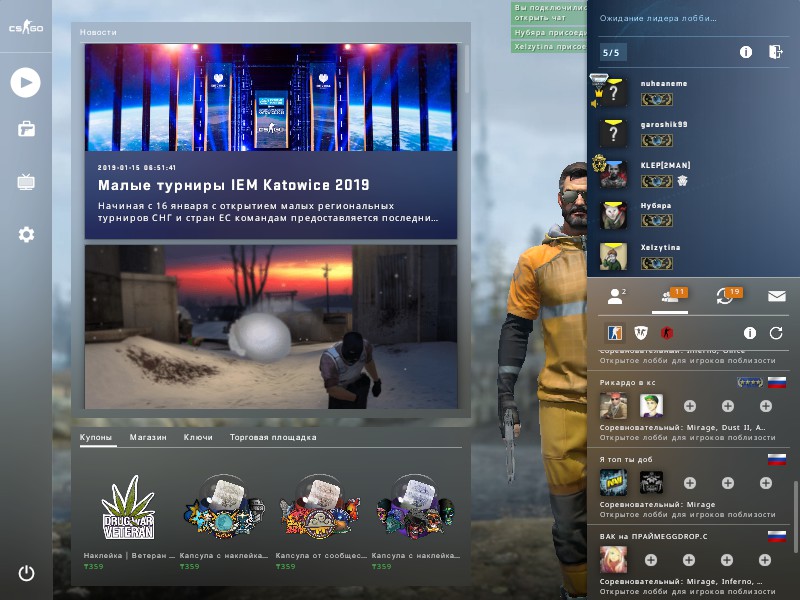The image size is (800, 600).
Task: Click the Рикардо в кс lobby title
Action: (x=628, y=382)
